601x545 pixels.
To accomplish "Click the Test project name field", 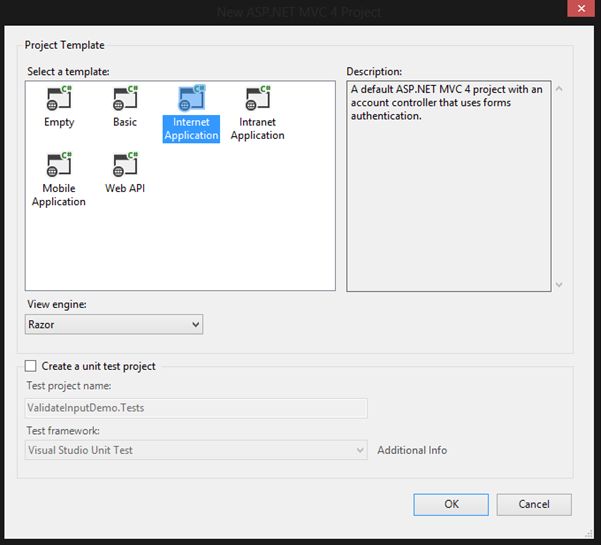I will click(196, 408).
